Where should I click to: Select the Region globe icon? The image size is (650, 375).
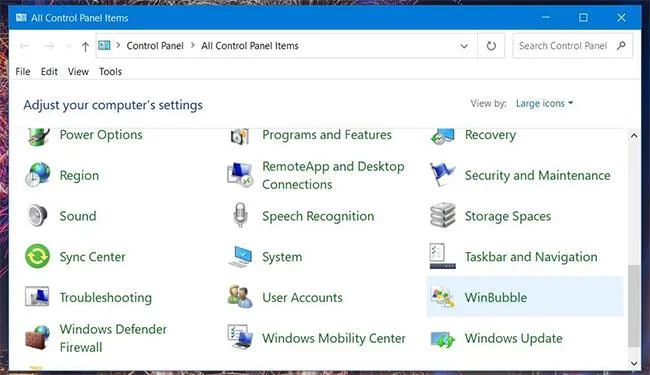click(x=38, y=174)
